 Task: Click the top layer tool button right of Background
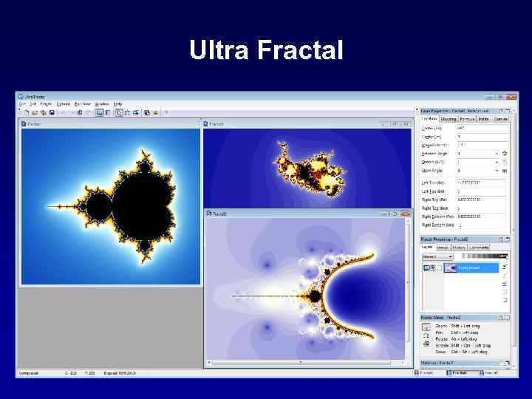pyautogui.click(x=505, y=267)
